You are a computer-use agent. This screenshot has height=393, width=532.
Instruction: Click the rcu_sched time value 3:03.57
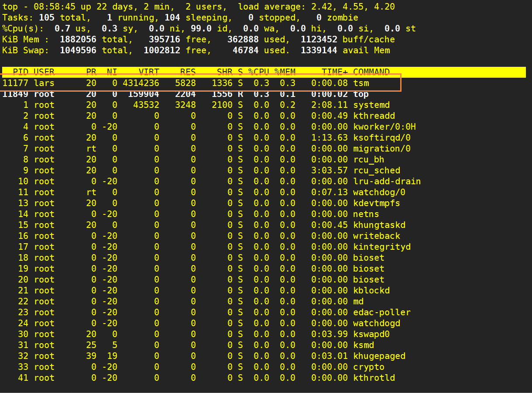click(x=329, y=170)
